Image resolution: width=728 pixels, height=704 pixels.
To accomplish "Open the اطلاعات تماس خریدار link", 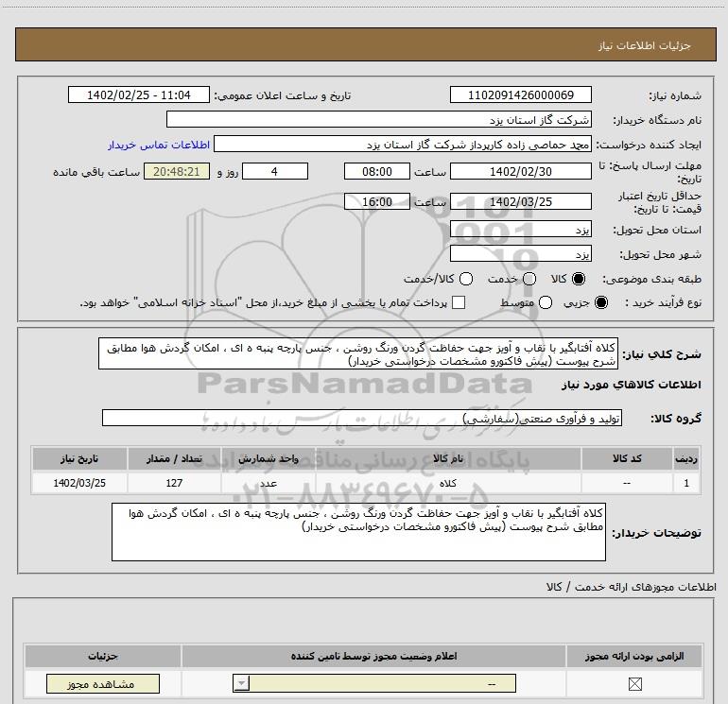I will [159, 145].
